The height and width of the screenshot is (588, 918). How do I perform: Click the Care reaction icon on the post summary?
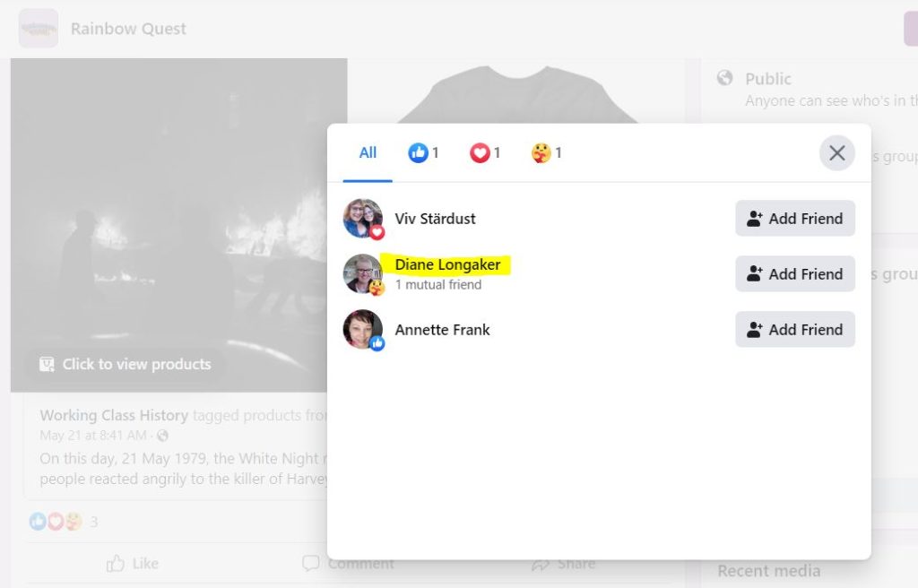pos(74,522)
